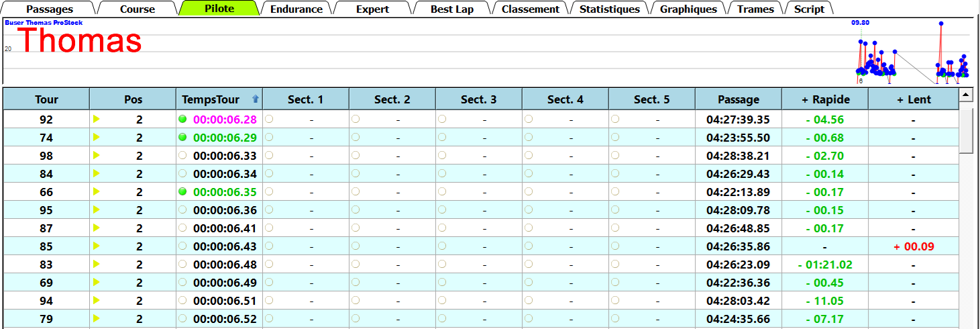980x329 pixels.
Task: Select the Pilote tab
Action: point(219,9)
